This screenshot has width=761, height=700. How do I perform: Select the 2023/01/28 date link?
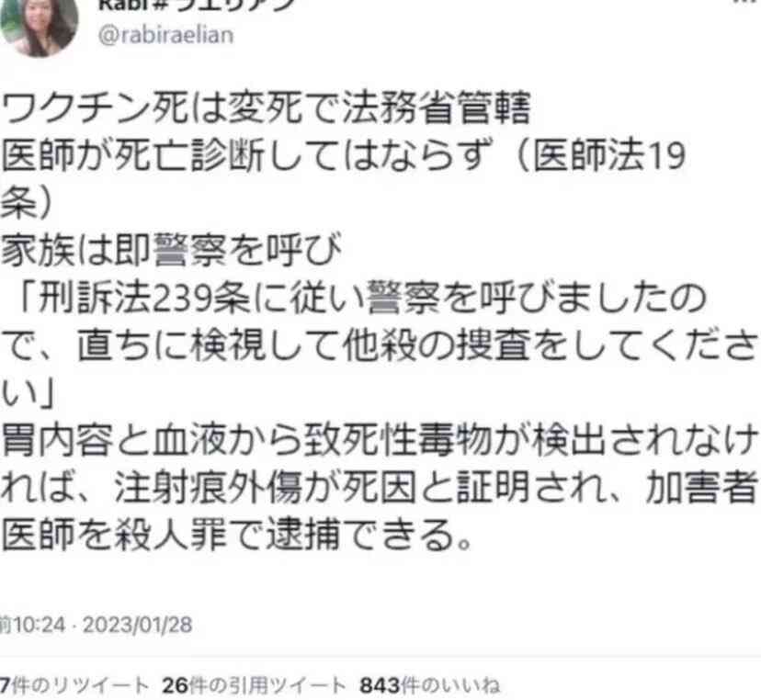[x=137, y=625]
